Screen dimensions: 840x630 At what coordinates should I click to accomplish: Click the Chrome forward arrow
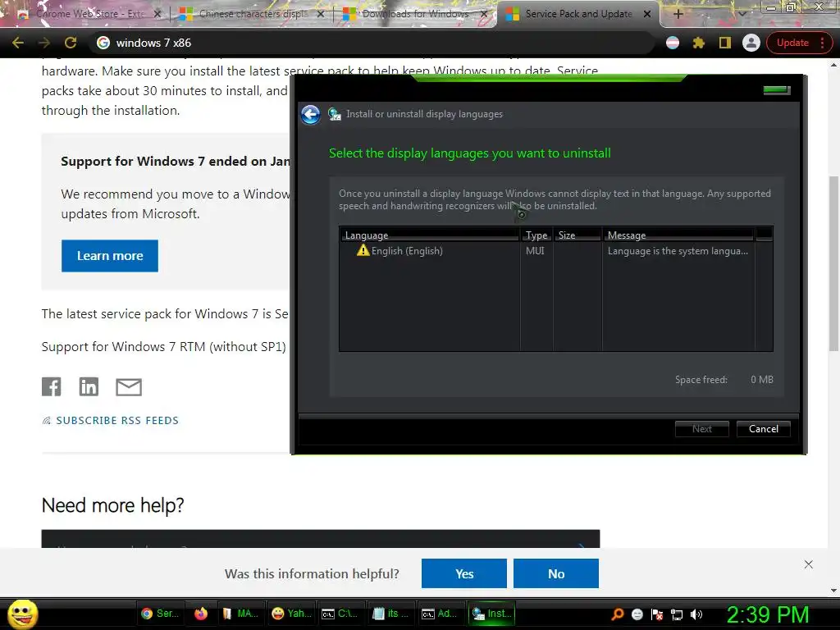coord(44,43)
